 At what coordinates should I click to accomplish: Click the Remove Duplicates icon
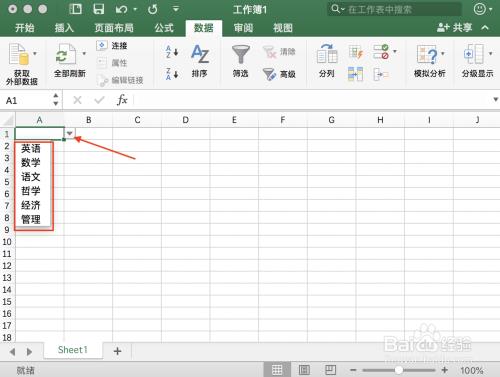tap(355, 74)
